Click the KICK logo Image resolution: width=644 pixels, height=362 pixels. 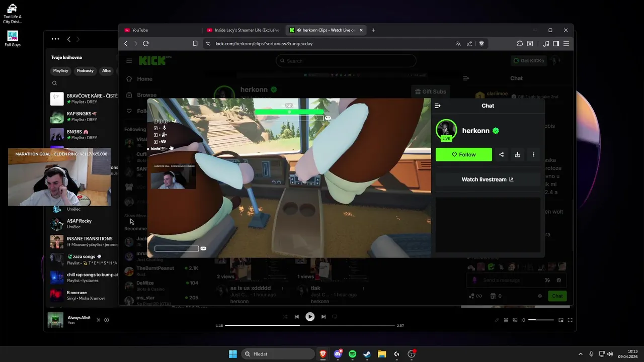point(155,61)
